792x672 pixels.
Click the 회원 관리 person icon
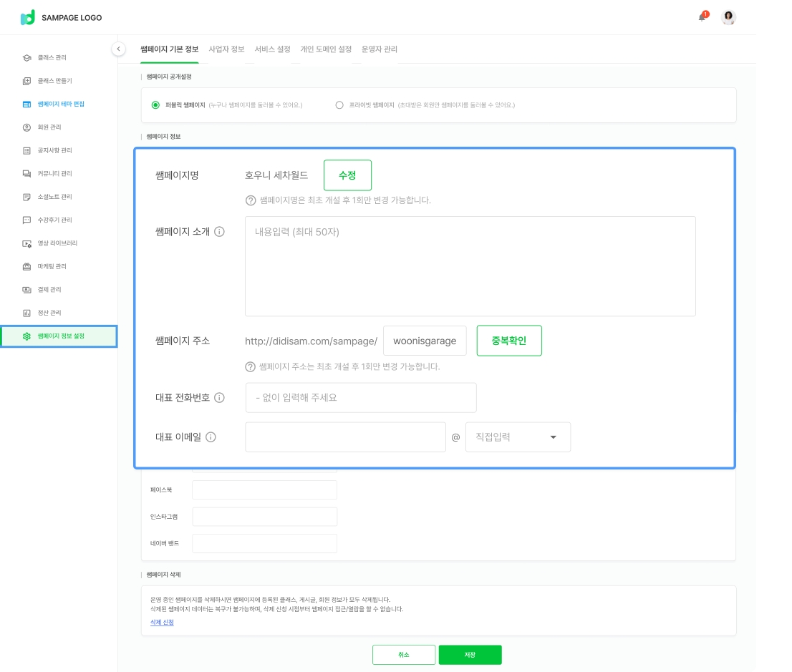[x=26, y=127]
